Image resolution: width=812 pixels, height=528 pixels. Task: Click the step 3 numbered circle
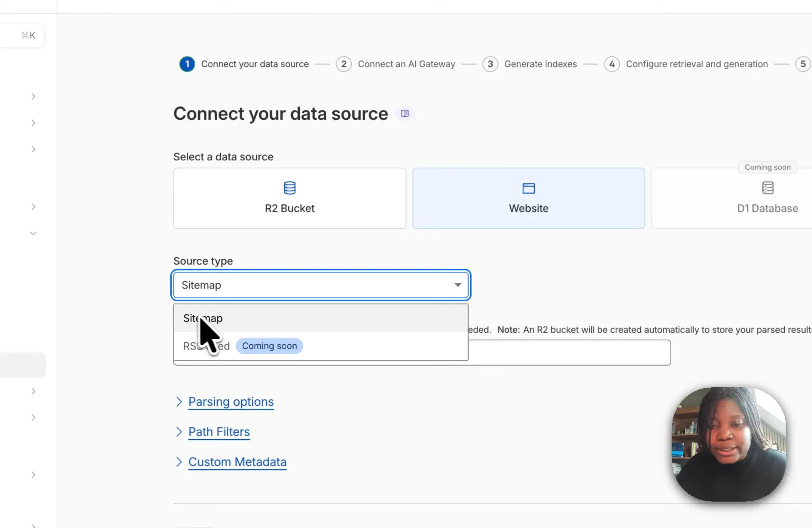coord(491,64)
